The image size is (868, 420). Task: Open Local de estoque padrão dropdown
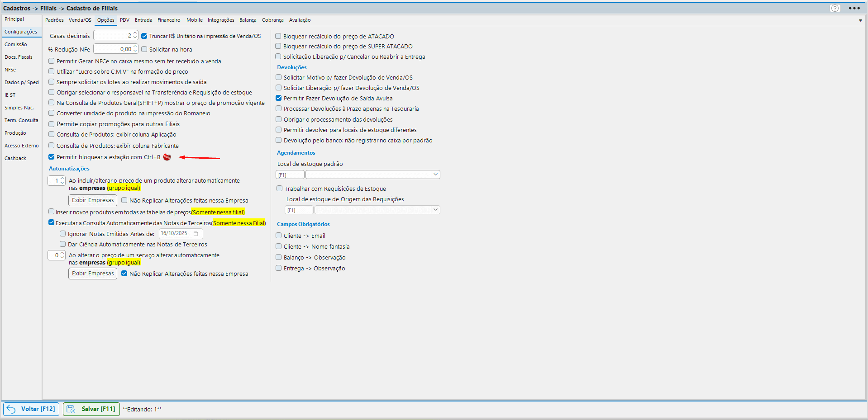(x=435, y=175)
